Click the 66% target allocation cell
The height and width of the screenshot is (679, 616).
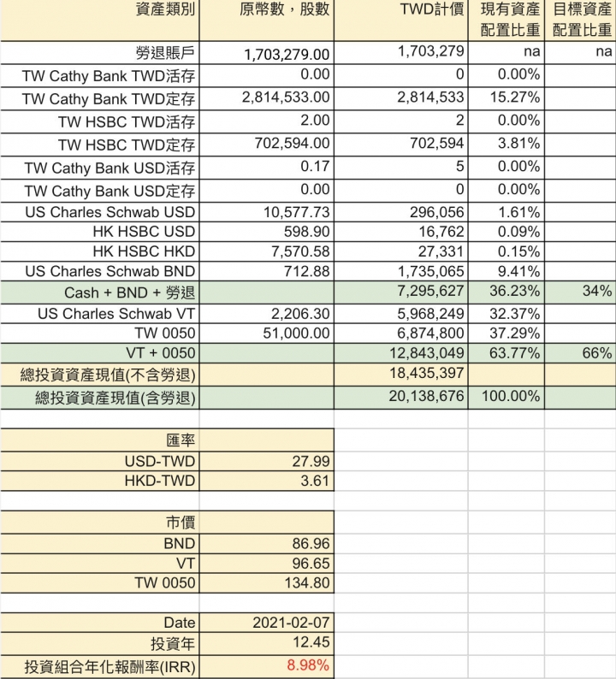(580, 353)
